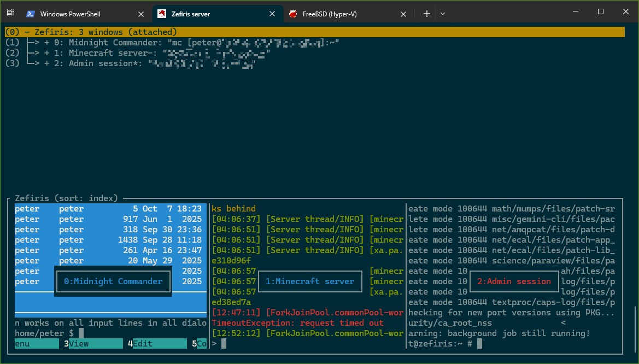Click the [12:52:12] ForkJoinPool error line
Image resolution: width=639 pixels, height=364 pixels.
click(307, 333)
